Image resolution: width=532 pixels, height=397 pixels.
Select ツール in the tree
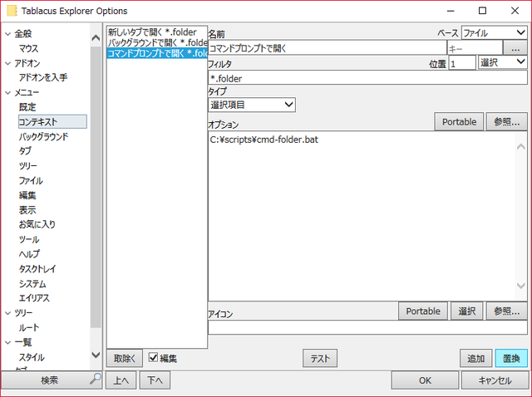pyautogui.click(x=29, y=239)
